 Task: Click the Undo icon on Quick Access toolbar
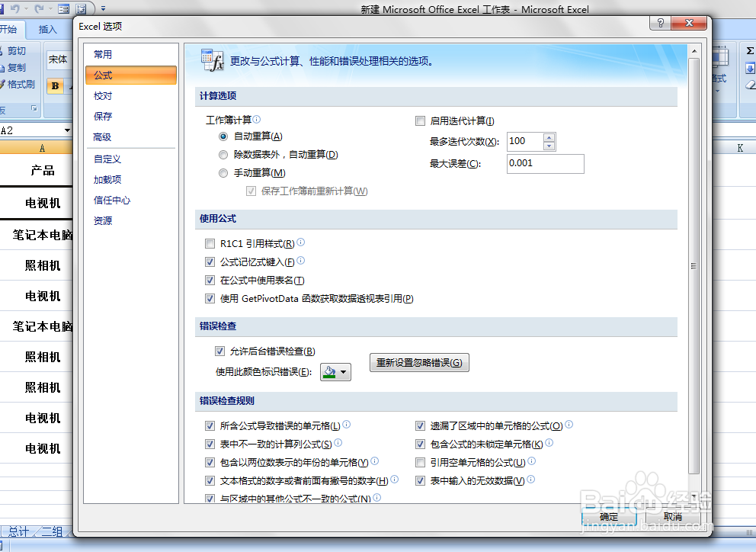click(16, 8)
